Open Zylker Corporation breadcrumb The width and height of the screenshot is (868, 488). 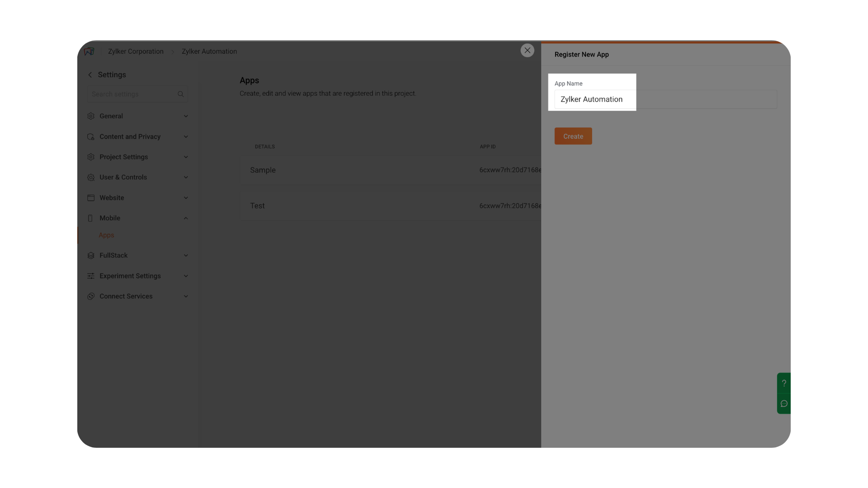[136, 52]
